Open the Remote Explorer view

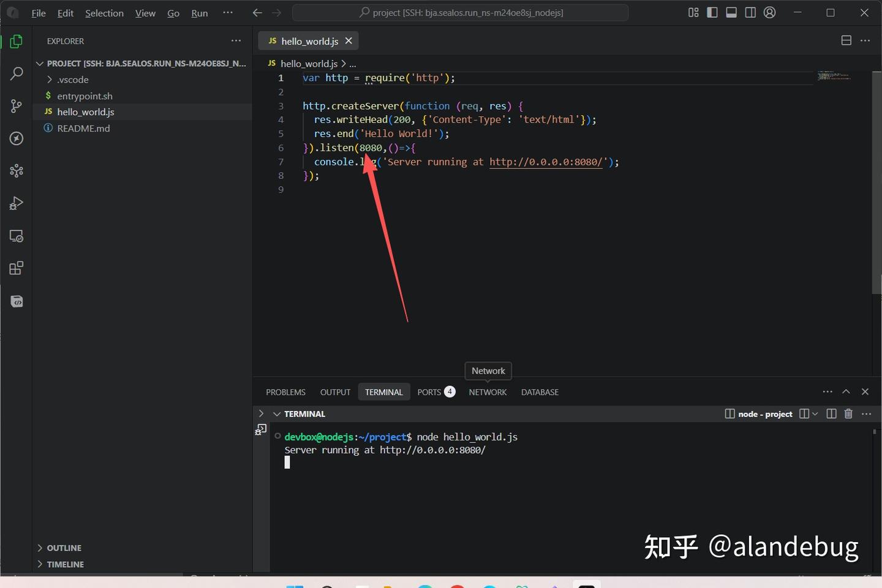[17, 236]
